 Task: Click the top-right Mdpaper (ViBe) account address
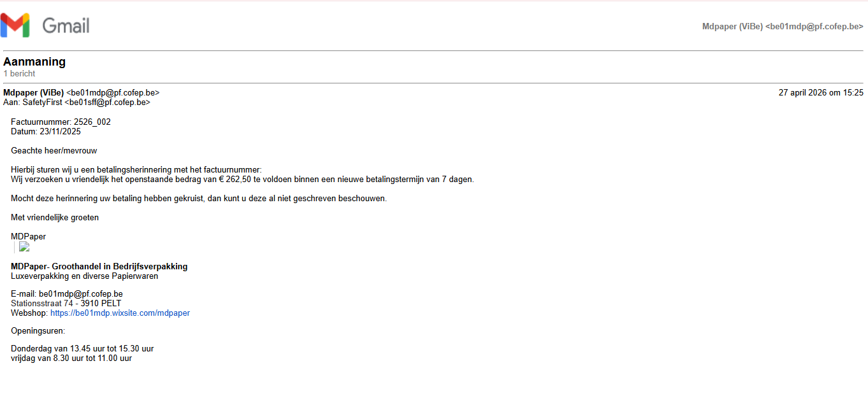[783, 27]
